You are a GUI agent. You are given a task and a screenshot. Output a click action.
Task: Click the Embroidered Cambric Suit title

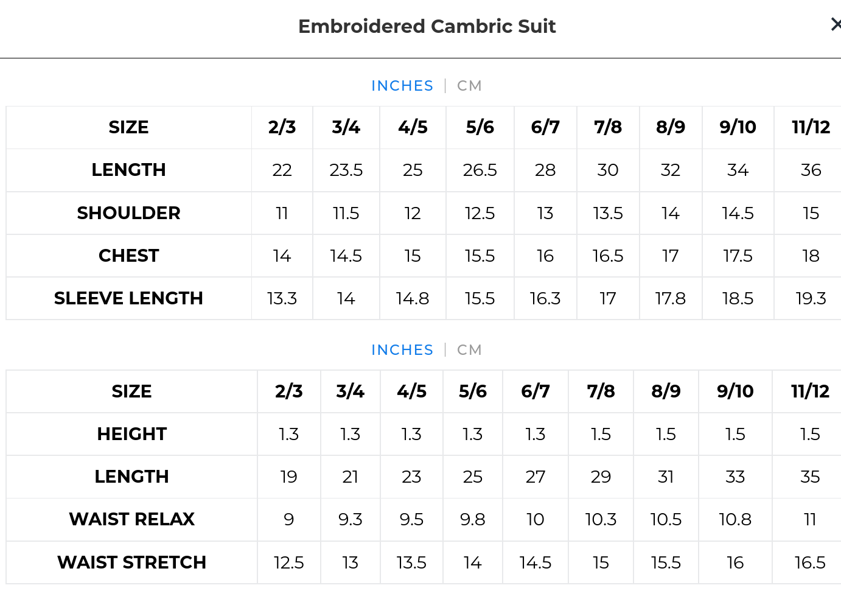(x=427, y=26)
